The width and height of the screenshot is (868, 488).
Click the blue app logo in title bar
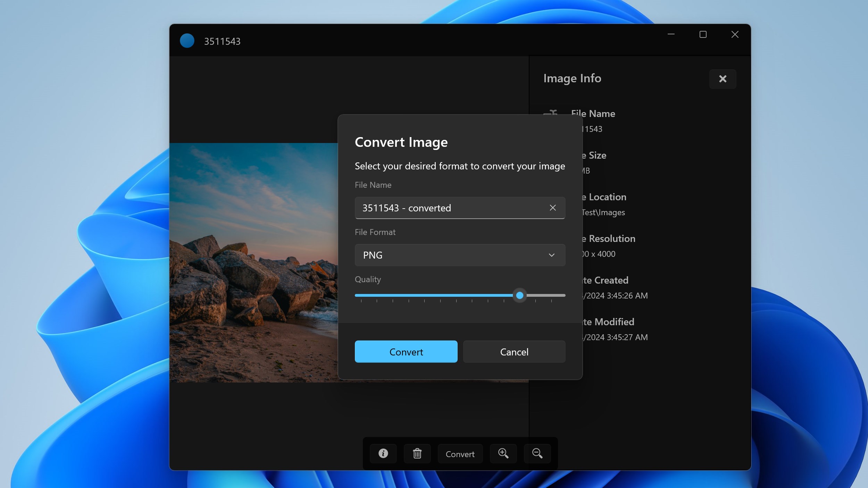[187, 41]
